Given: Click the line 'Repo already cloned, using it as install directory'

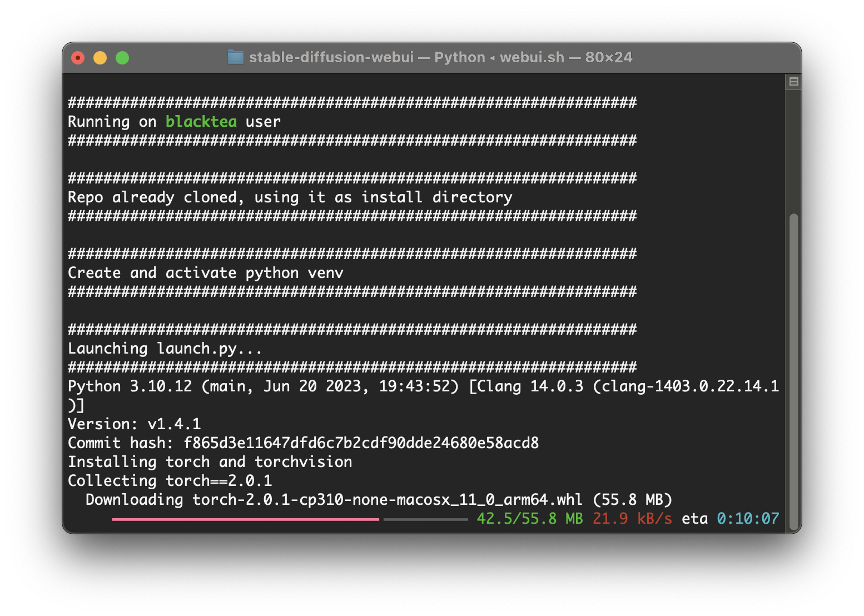Looking at the screenshot, I should [x=290, y=197].
